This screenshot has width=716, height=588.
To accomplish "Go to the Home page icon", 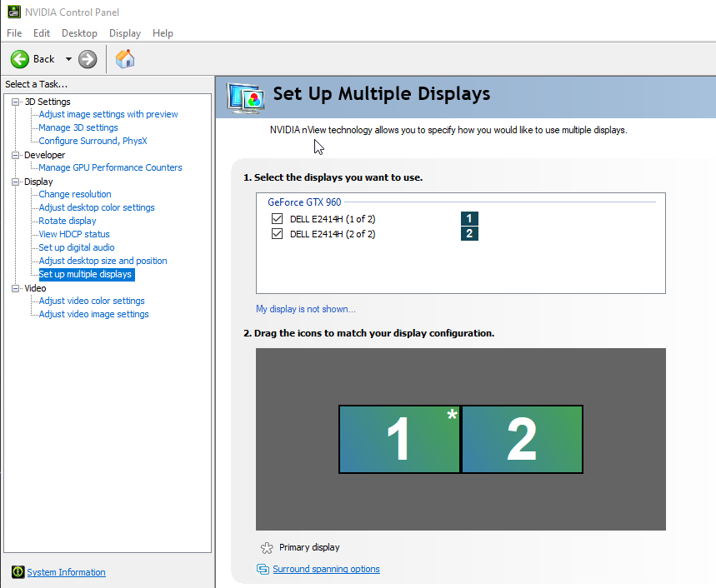I will pyautogui.click(x=125, y=59).
